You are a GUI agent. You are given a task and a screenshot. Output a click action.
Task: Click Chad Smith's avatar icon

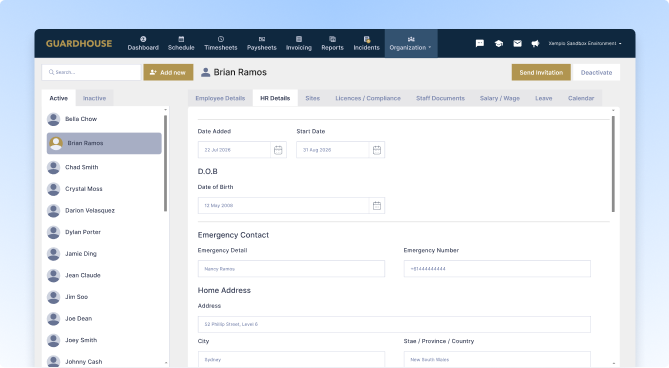coord(53,167)
